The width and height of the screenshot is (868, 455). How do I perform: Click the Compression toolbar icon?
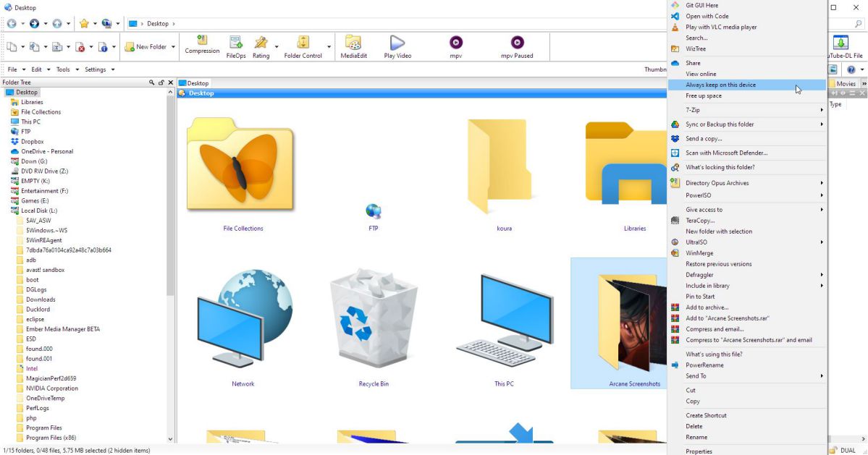tap(202, 45)
